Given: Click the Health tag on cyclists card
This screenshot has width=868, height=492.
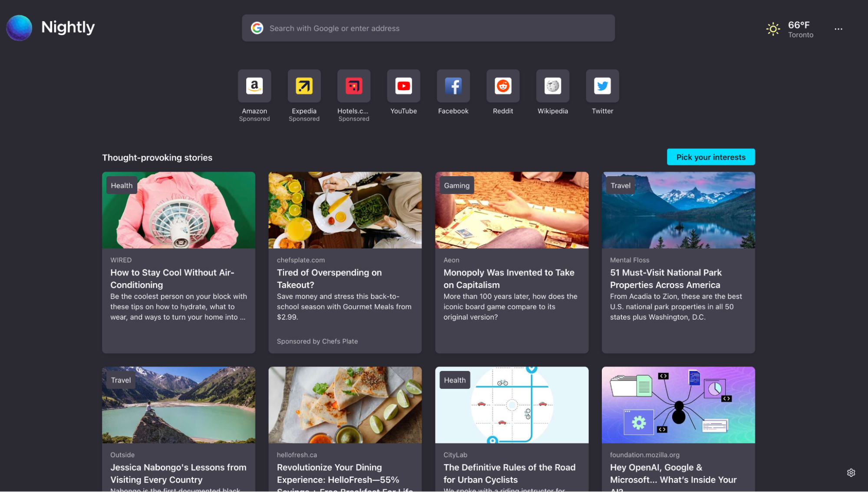Looking at the screenshot, I should 455,380.
